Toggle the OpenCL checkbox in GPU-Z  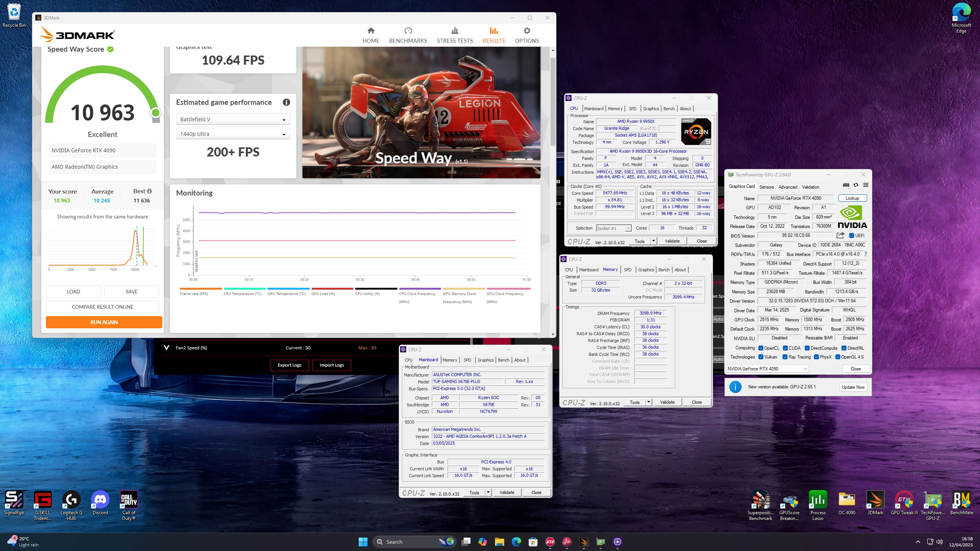click(761, 348)
